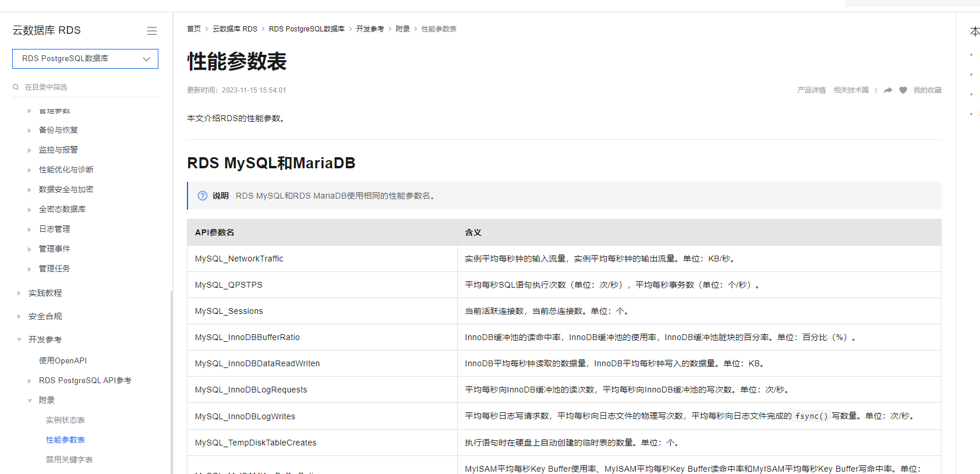Click the heart favorite icon
The height and width of the screenshot is (474, 980).
tap(903, 90)
